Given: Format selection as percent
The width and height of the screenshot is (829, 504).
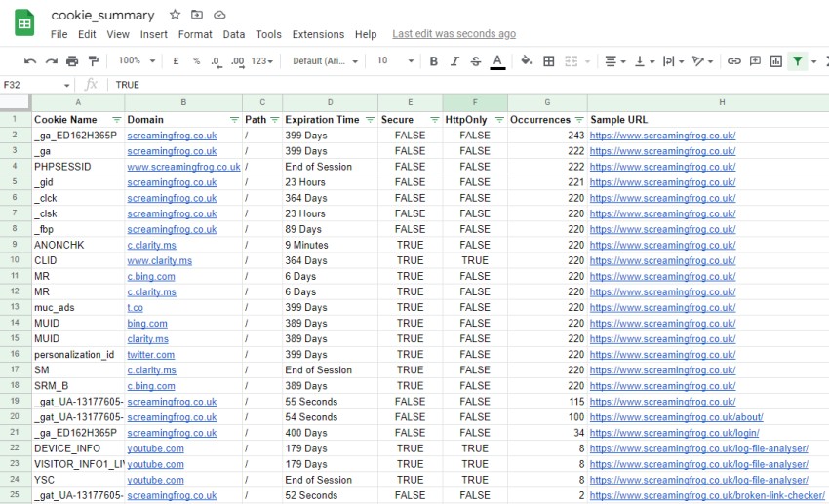Looking at the screenshot, I should pyautogui.click(x=196, y=61).
